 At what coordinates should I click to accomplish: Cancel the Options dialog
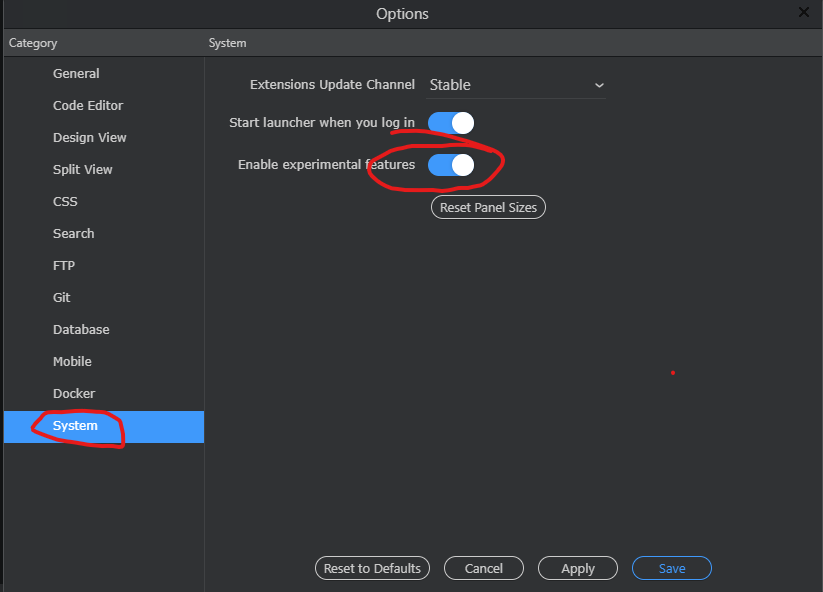(484, 568)
